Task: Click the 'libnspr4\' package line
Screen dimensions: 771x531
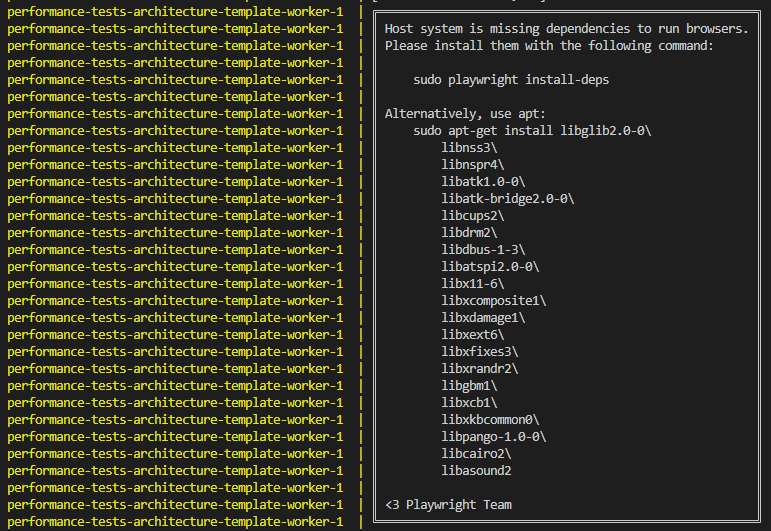Action: [x=473, y=165]
